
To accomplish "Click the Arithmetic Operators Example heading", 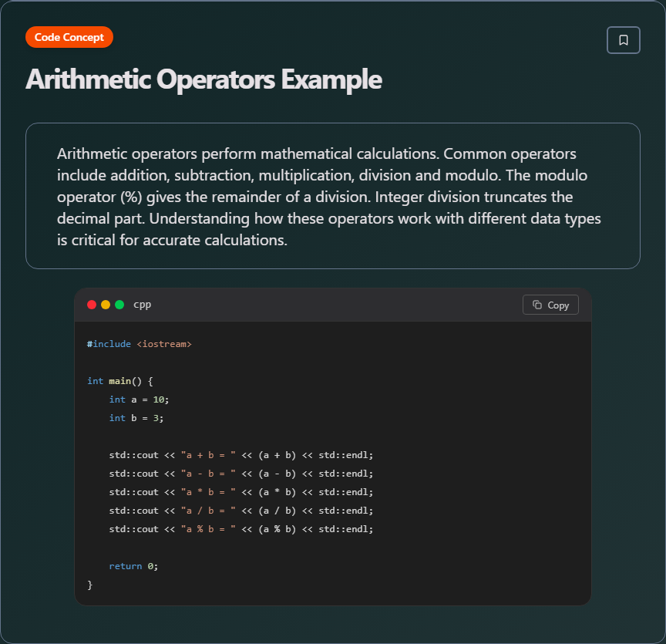I will coord(203,79).
